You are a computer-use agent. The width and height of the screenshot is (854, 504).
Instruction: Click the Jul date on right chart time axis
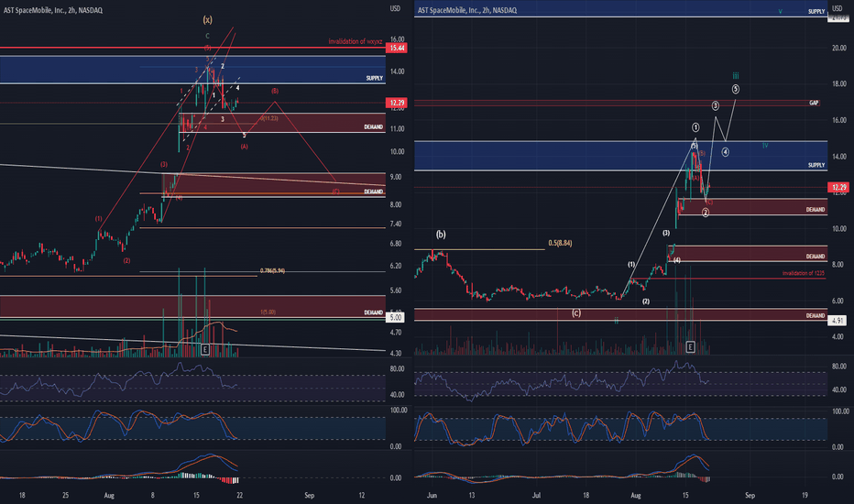536,495
